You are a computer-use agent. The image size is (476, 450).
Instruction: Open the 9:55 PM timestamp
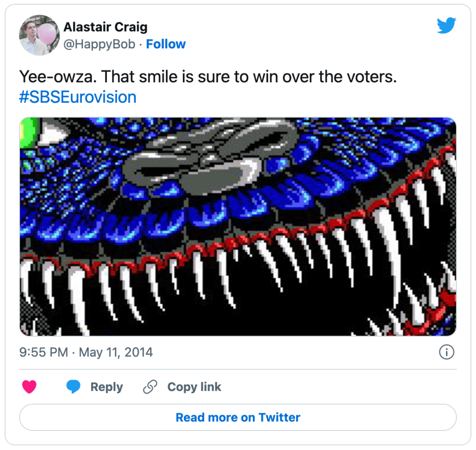coord(44,352)
